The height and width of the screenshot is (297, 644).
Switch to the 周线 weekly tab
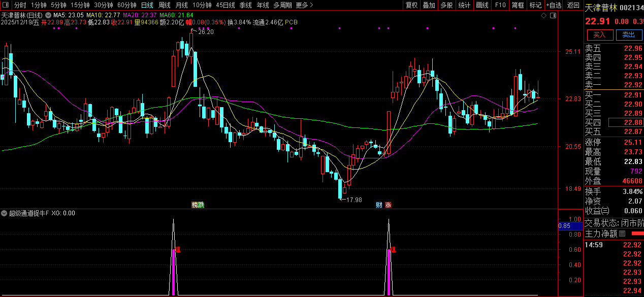click(x=165, y=5)
